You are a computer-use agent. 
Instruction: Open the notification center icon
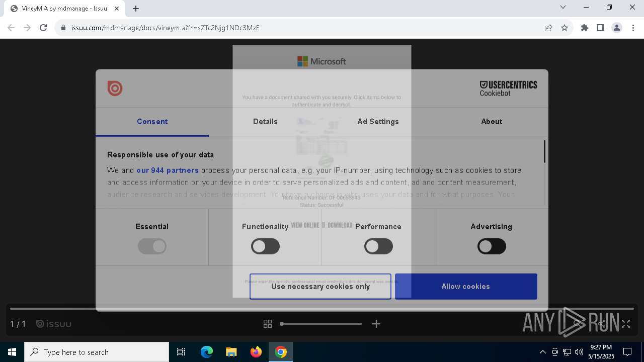627,352
